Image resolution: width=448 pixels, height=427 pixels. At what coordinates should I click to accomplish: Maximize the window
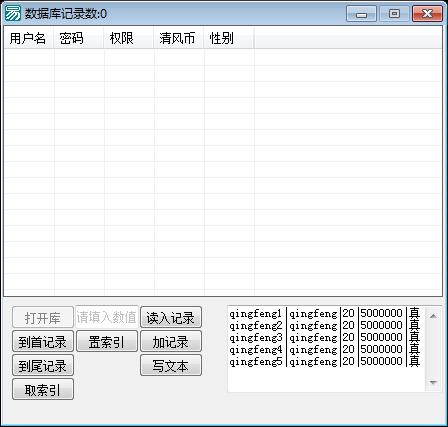point(394,14)
